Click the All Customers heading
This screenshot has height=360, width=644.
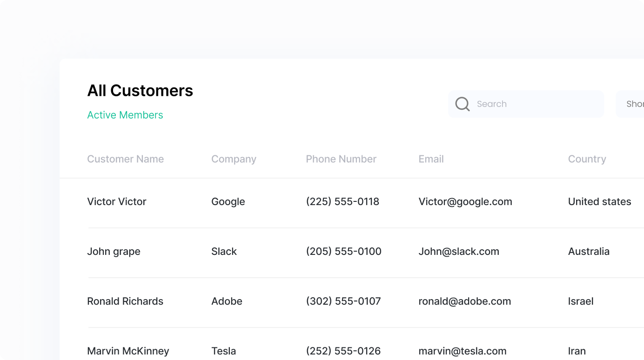click(140, 90)
